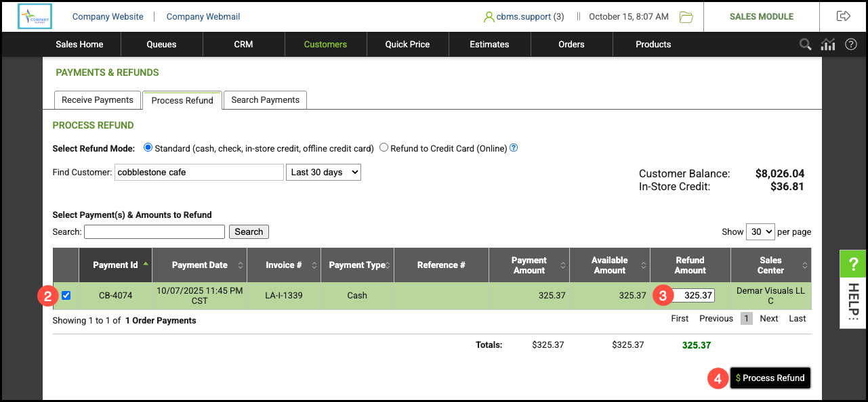This screenshot has width=868, height=402.
Task: Click the Company Website link
Action: coord(108,16)
